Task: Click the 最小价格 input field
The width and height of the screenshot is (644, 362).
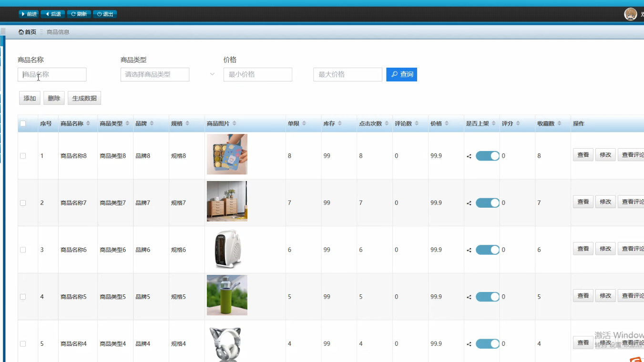Action: pyautogui.click(x=258, y=74)
